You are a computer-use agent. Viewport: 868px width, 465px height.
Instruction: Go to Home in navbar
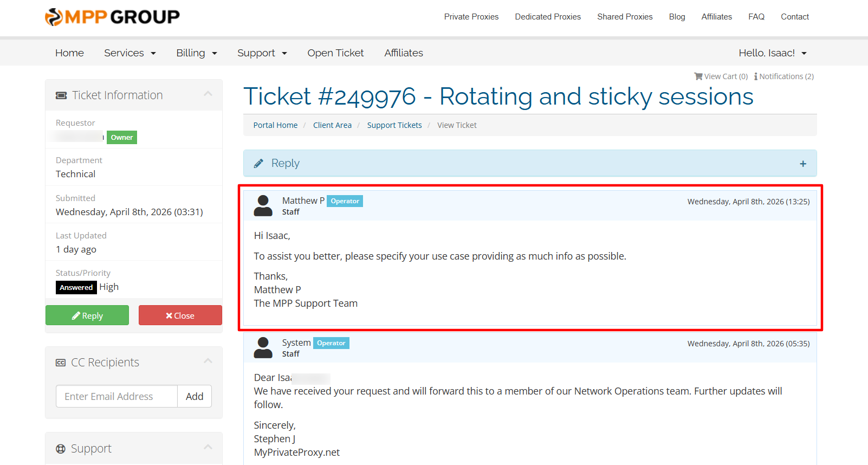69,53
